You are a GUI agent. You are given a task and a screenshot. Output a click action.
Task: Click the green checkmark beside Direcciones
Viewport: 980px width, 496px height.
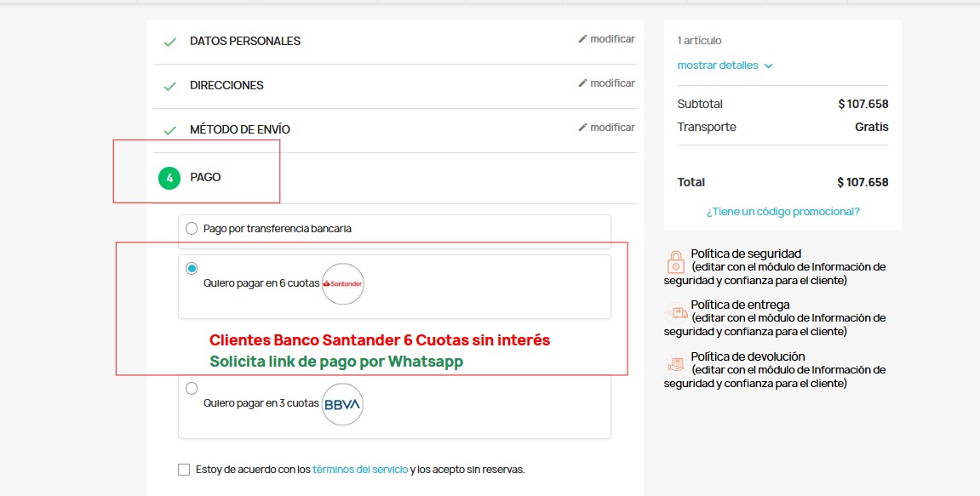(170, 86)
